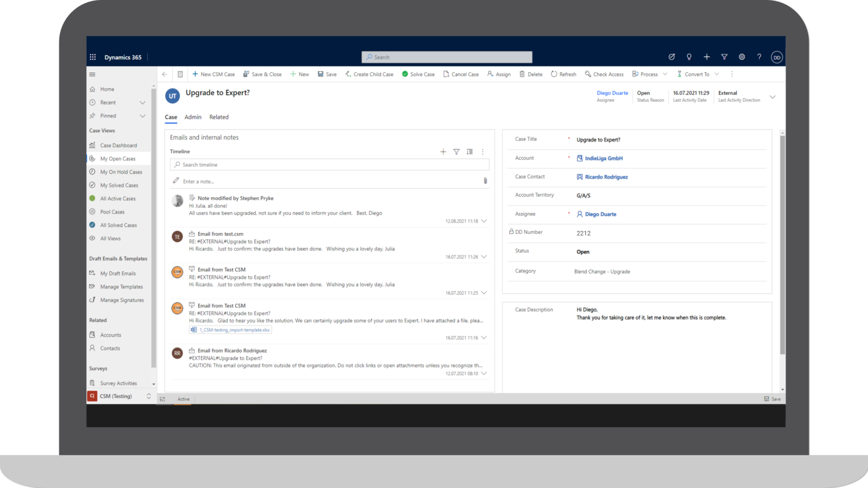Viewport: 868px width, 488px height.
Task: Click the back arrow in command bar
Action: [x=165, y=74]
